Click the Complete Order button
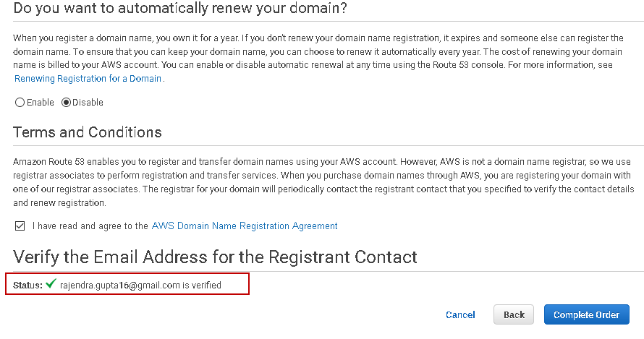644x339 pixels. point(586,315)
